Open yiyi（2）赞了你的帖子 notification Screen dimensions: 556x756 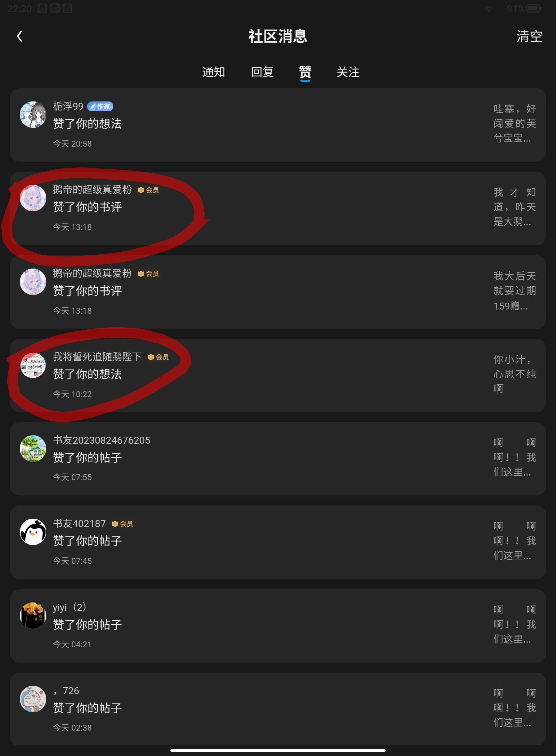(x=278, y=626)
